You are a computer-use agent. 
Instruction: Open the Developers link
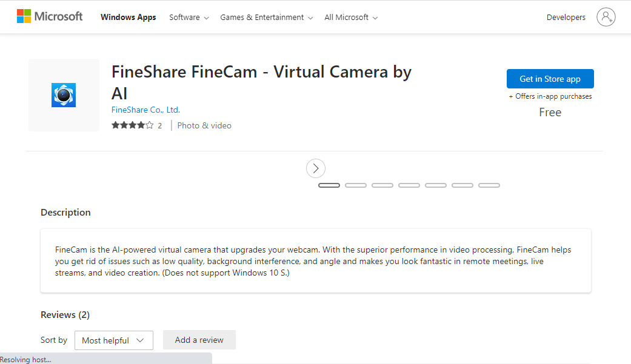click(x=566, y=18)
